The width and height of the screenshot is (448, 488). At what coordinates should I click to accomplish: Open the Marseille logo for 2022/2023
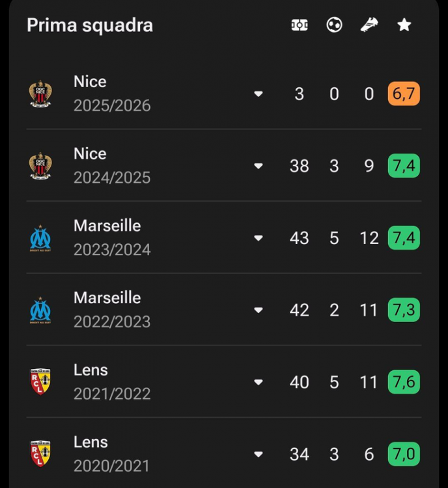(x=40, y=310)
